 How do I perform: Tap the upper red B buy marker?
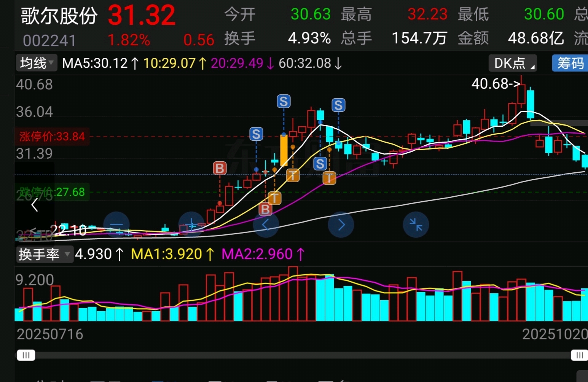(220, 168)
